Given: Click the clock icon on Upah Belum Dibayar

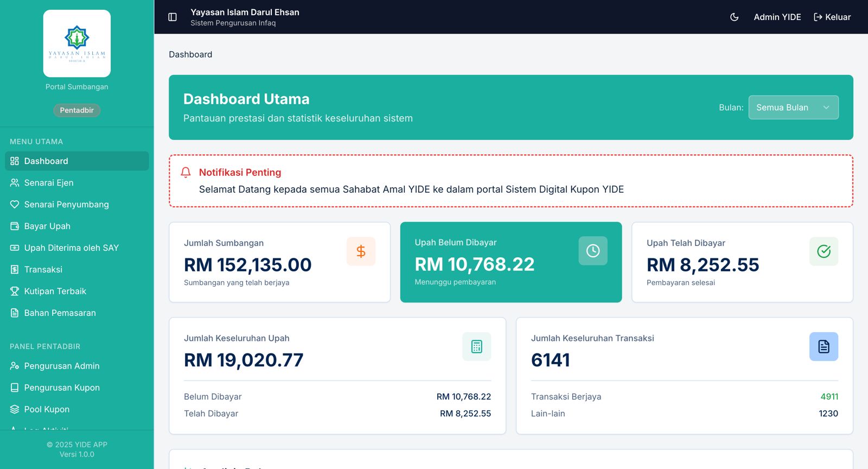Looking at the screenshot, I should 593,251.
